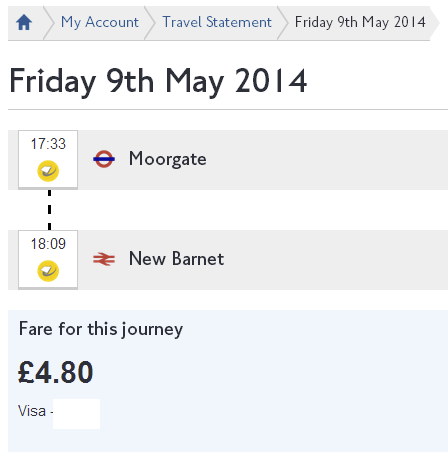448x466 pixels.
Task: Select the Friday 9th May 2014 breadcrumb
Action: pyautogui.click(x=360, y=22)
